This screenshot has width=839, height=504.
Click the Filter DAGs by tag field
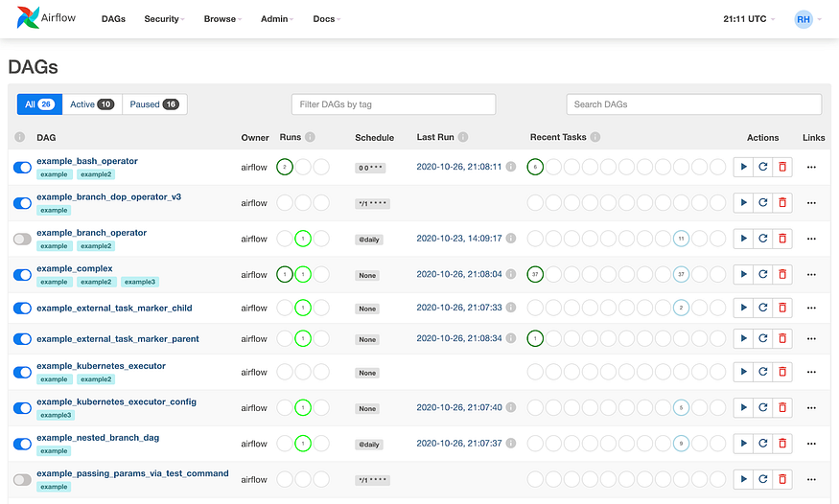tap(393, 104)
